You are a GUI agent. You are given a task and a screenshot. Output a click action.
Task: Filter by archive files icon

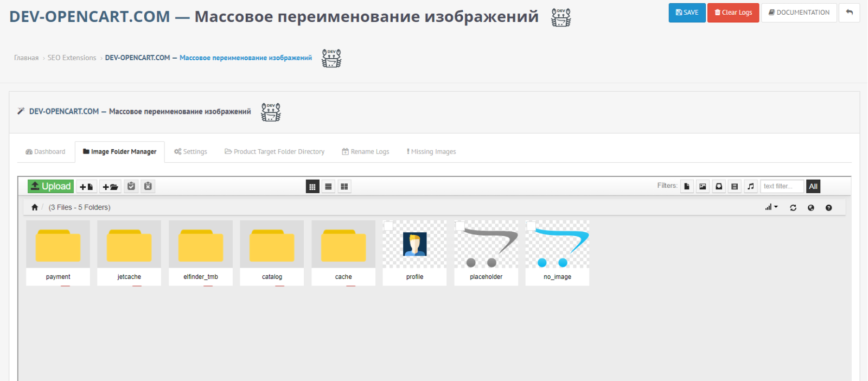[719, 186]
